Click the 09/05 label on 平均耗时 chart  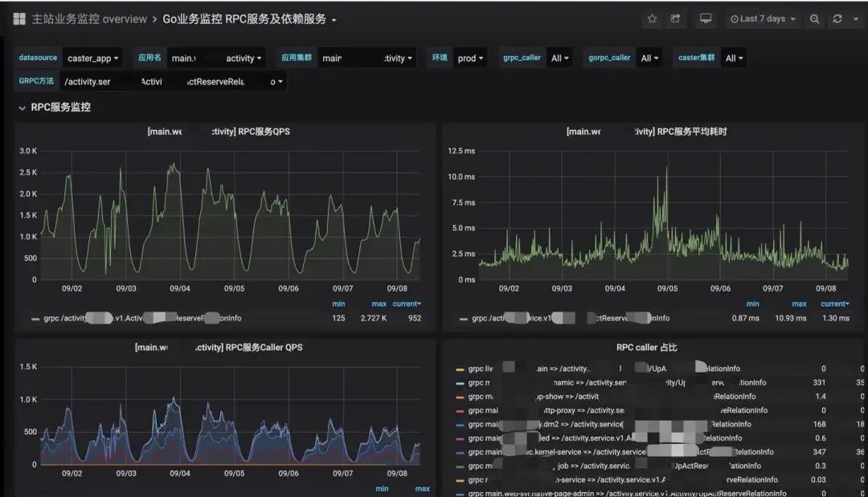tap(667, 288)
